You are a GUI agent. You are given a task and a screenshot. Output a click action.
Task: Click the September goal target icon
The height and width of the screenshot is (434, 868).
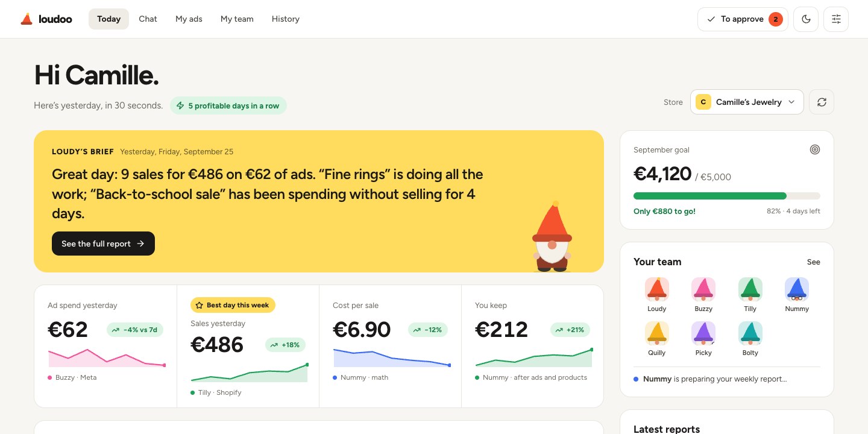[x=815, y=149]
